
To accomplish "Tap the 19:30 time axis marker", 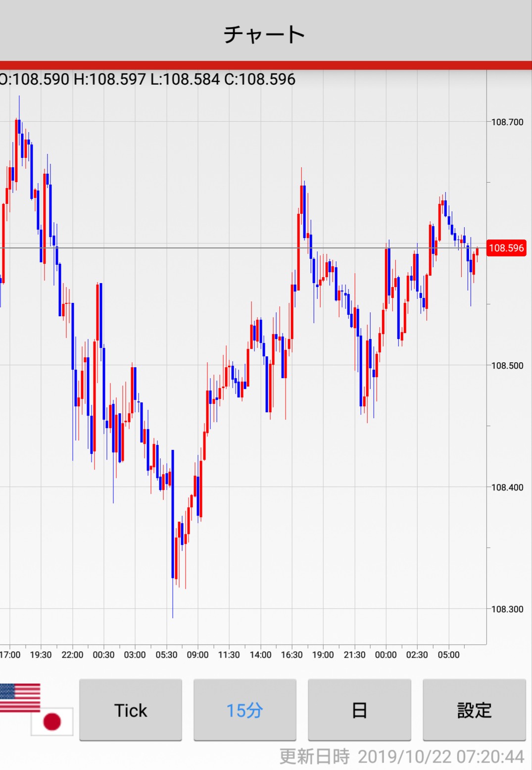I will coord(41,655).
